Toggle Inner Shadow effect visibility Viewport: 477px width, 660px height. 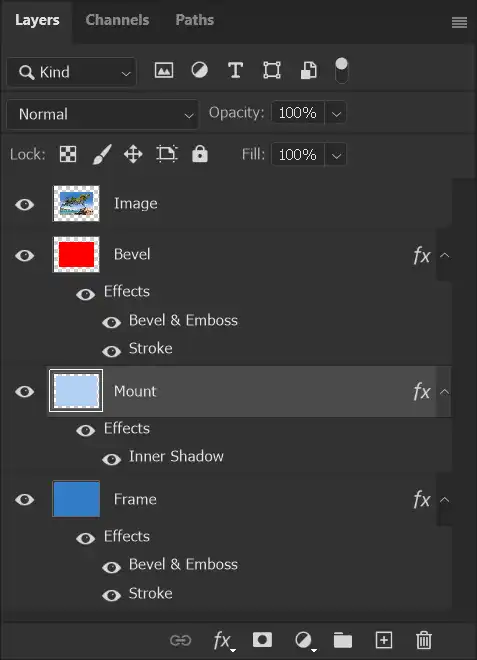pyautogui.click(x=112, y=459)
